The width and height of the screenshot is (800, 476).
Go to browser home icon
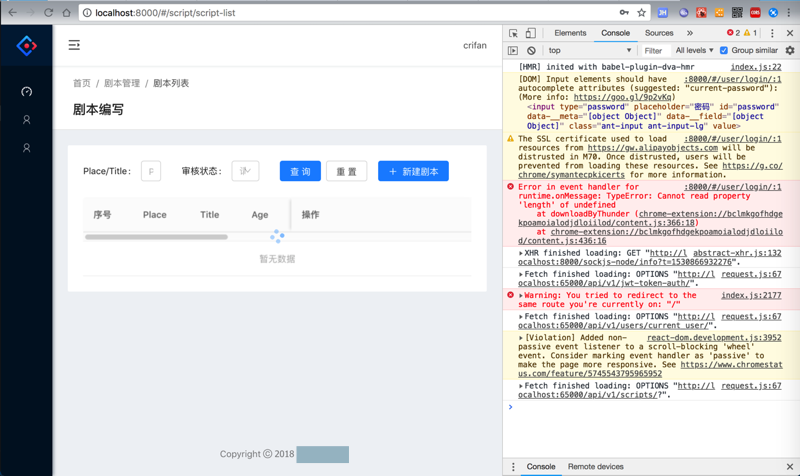(66, 13)
